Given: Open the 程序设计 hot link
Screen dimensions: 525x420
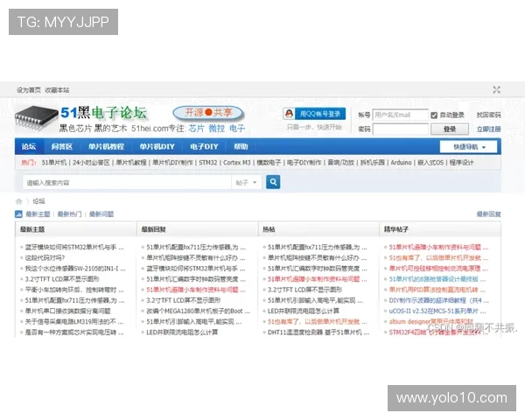Looking at the screenshot, I should 461,163.
